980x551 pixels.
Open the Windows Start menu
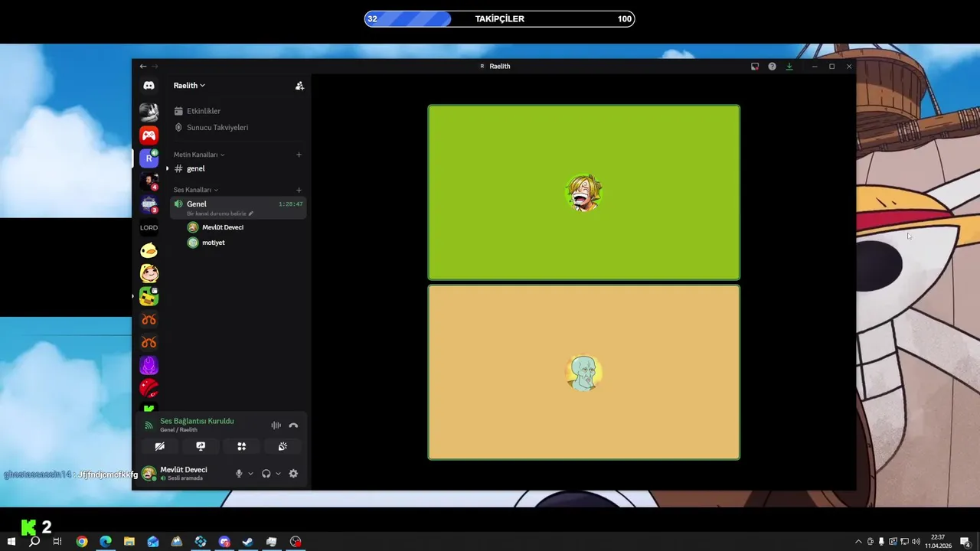pyautogui.click(x=11, y=542)
